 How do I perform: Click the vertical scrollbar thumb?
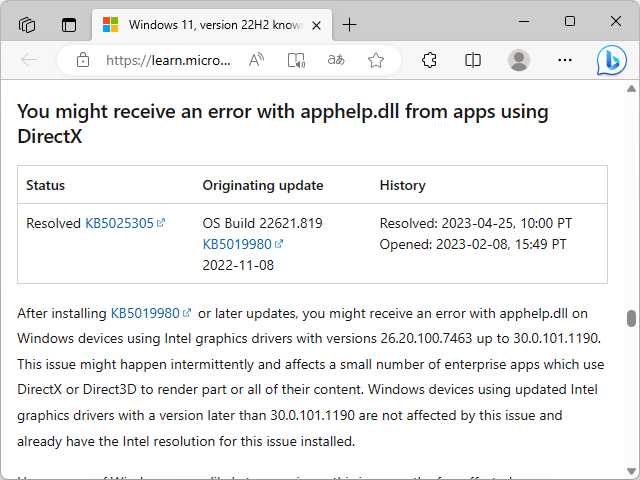point(631,318)
